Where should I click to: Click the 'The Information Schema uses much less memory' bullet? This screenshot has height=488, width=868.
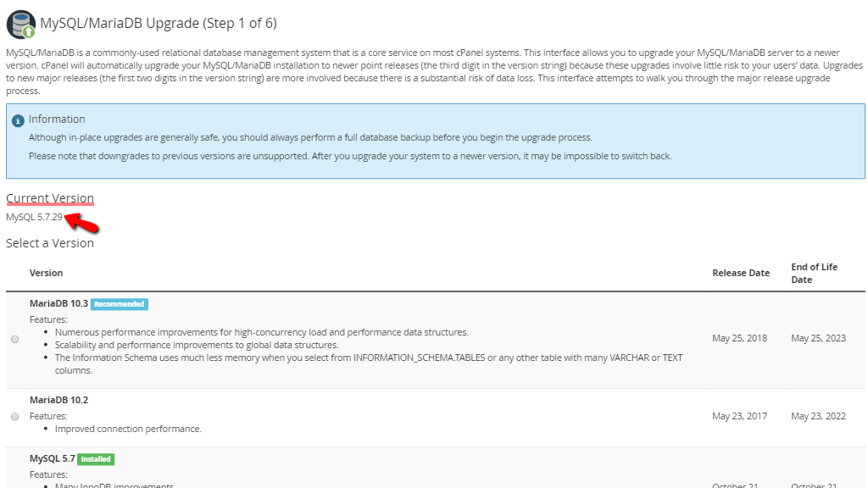click(x=369, y=364)
